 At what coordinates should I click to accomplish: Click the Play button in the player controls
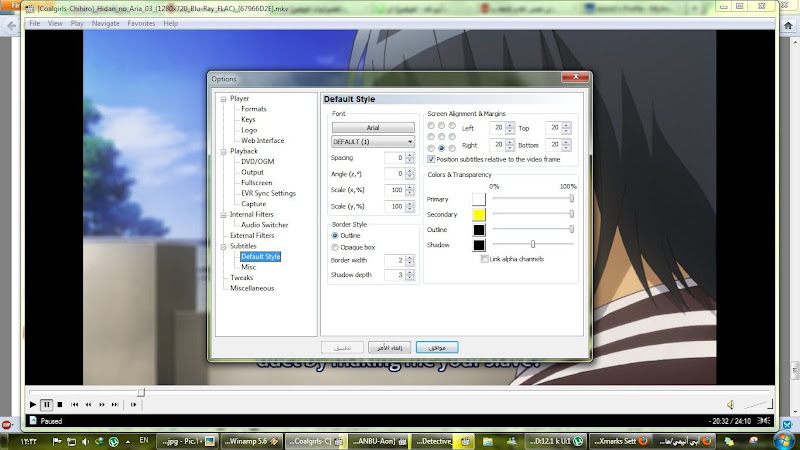(x=33, y=405)
